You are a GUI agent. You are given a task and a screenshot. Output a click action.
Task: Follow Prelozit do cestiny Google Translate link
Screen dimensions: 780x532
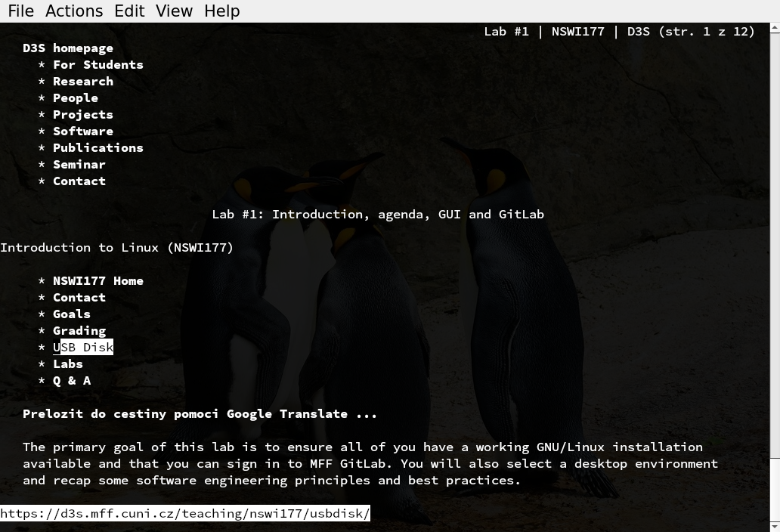pyautogui.click(x=200, y=413)
